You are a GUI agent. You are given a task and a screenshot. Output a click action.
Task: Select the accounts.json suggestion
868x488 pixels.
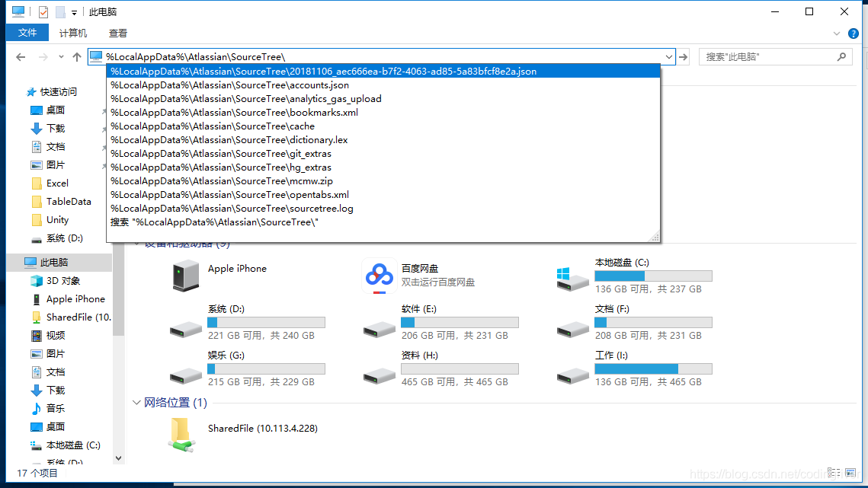coord(383,85)
